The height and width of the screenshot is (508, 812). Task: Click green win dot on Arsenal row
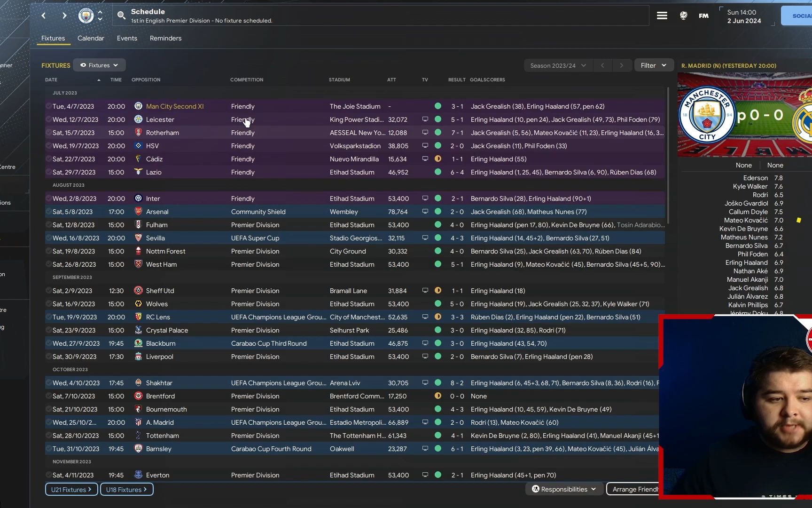coord(438,212)
